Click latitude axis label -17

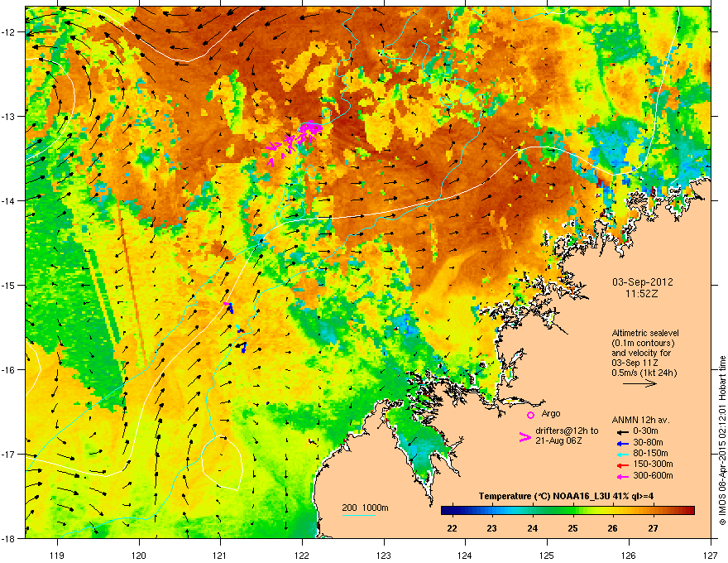pos(8,454)
